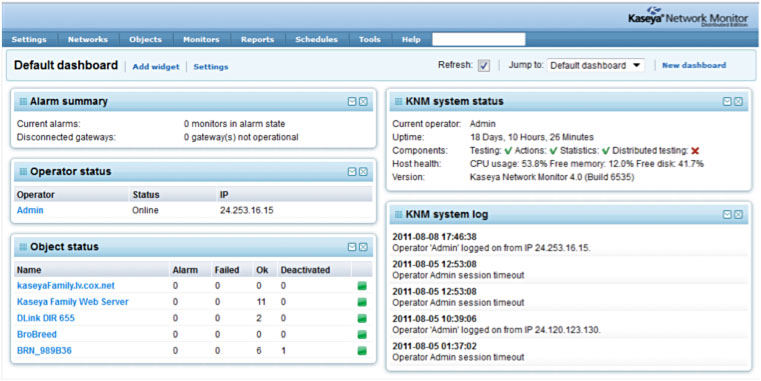Click the Name column header in Object status
Viewport: 761px width, 381px height.
pos(29,270)
